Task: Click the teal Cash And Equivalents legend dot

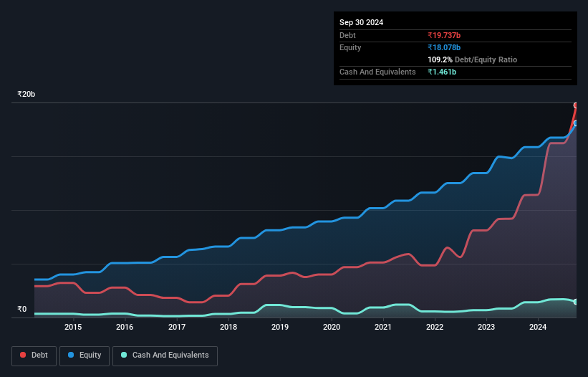Action: tap(124, 355)
